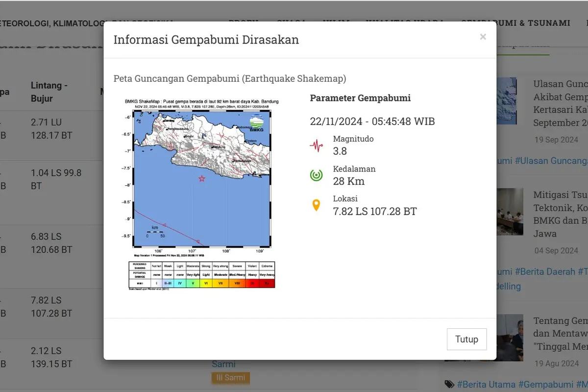
Task: Click the tag icon beside #Berita Utama
Action: (x=449, y=385)
